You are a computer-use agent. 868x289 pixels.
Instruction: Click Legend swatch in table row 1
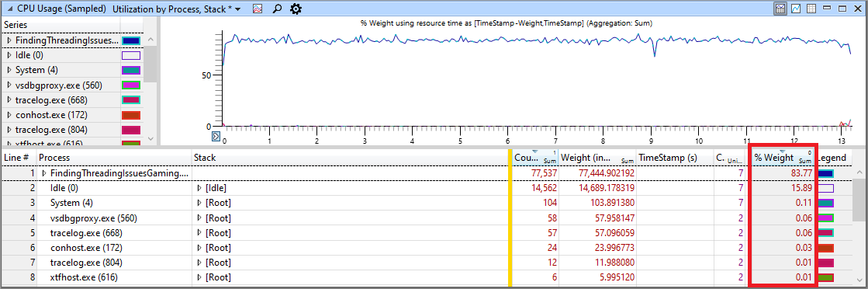pyautogui.click(x=825, y=173)
